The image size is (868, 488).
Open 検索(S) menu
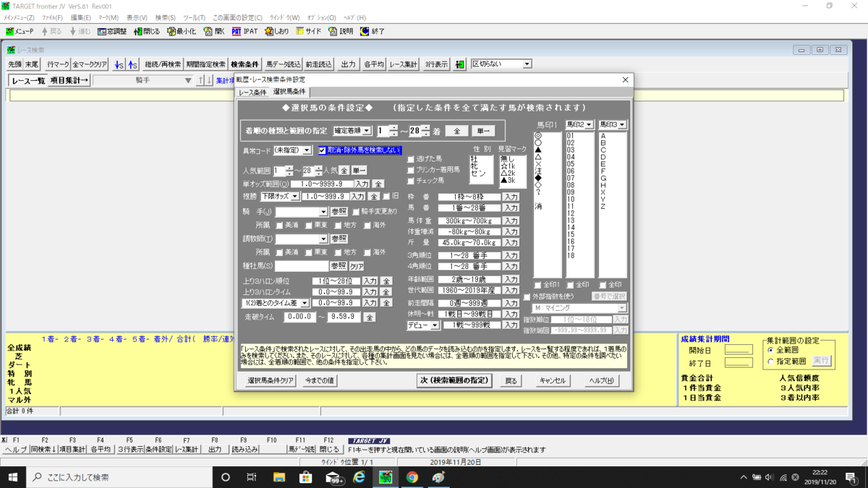click(x=166, y=17)
